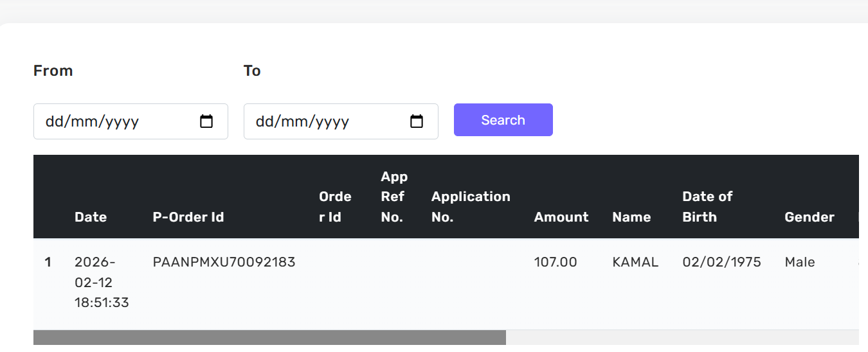The height and width of the screenshot is (352, 868).
Task: Click the Order Id column header
Action: tap(335, 207)
